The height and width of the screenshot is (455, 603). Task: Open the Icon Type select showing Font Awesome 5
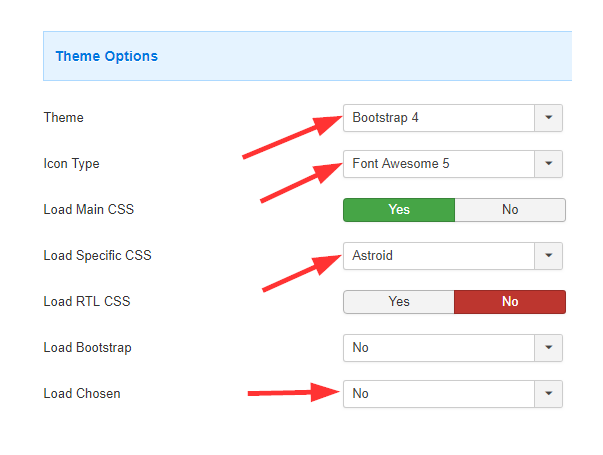click(x=453, y=164)
